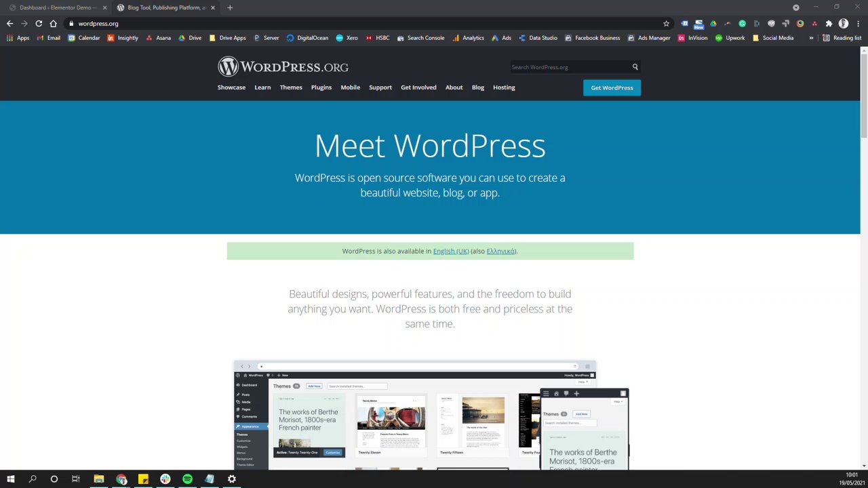Screen dimensions: 868x488
Task: Open Windows taskbar search
Action: pyautogui.click(x=32, y=479)
